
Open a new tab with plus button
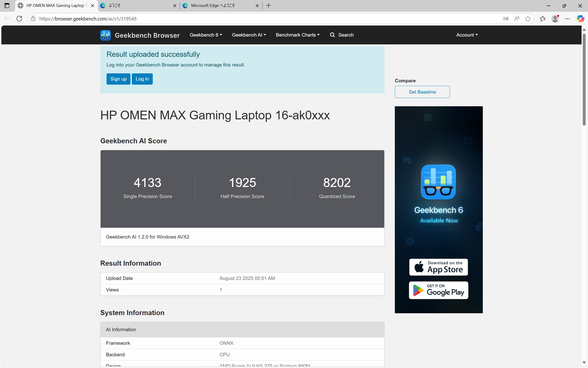[269, 6]
